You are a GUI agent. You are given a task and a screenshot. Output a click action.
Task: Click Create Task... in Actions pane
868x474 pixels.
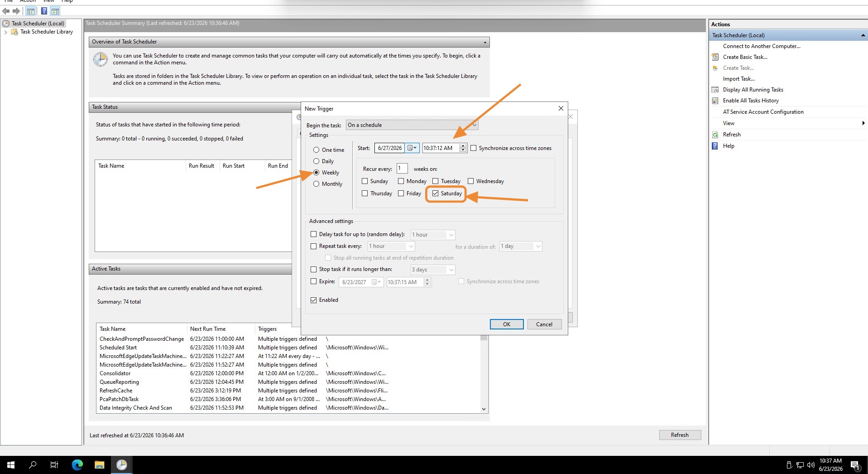738,68
